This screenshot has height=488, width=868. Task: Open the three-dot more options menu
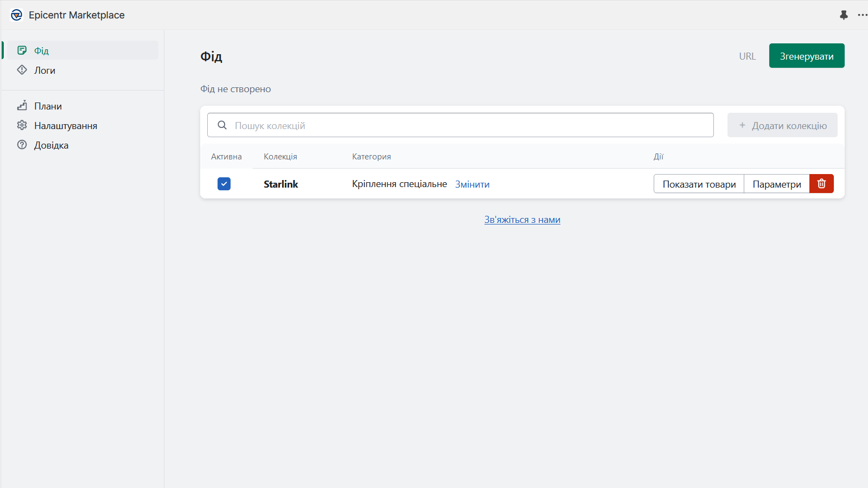tap(862, 15)
